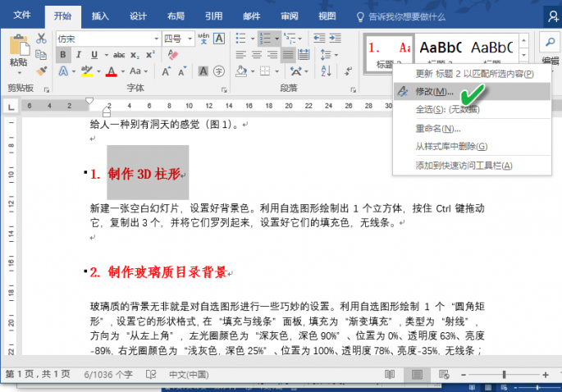Image resolution: width=562 pixels, height=392 pixels.
Task: Expand the Paste button dropdown arrow
Action: point(18,71)
